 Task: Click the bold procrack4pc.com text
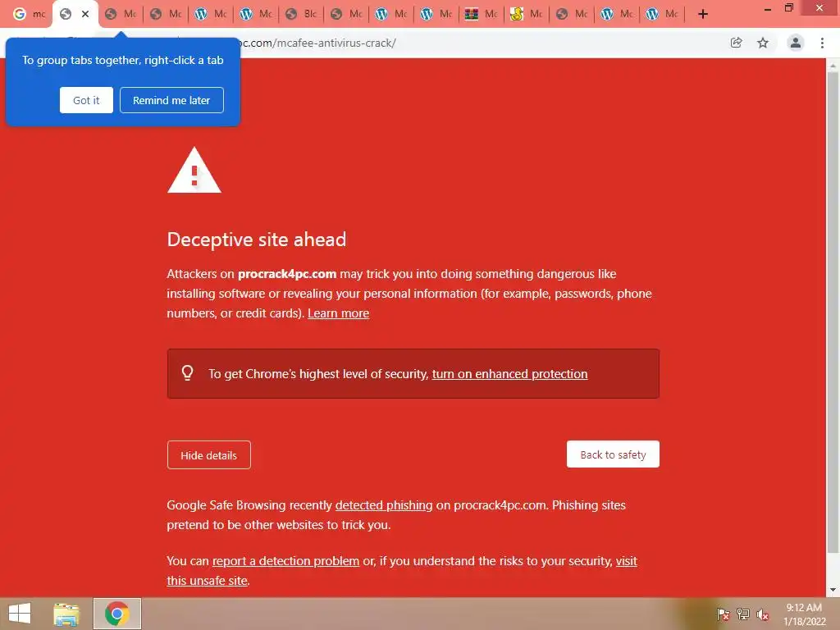pos(287,274)
